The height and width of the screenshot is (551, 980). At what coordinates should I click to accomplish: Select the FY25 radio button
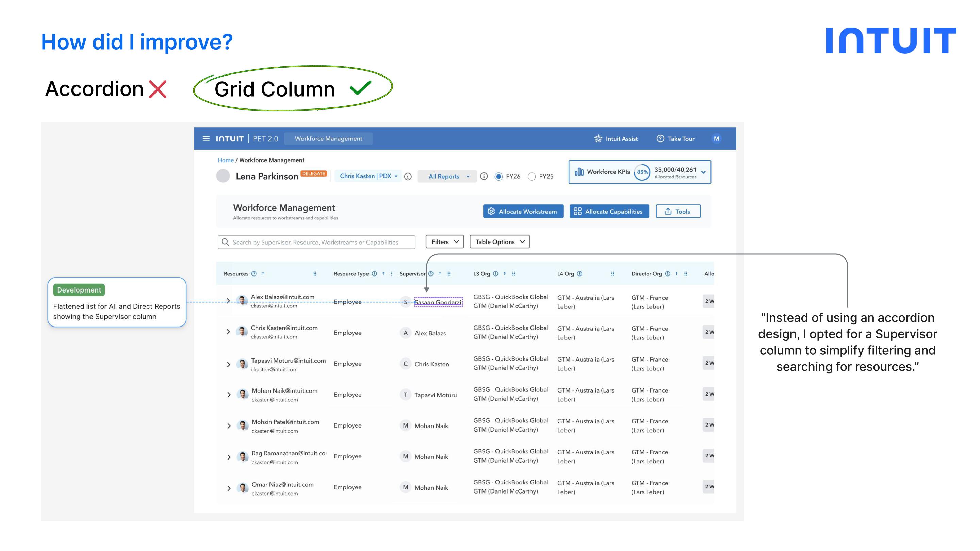(x=532, y=177)
